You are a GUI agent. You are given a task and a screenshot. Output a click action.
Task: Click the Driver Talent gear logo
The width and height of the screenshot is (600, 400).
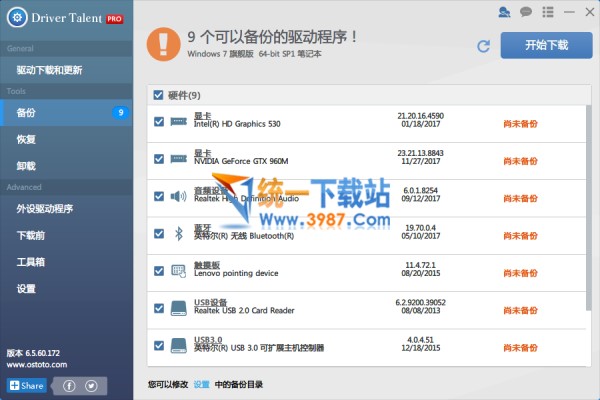(17, 18)
